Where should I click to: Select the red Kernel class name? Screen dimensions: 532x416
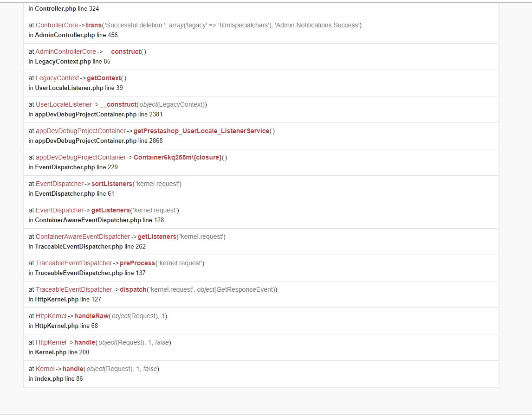(45, 369)
